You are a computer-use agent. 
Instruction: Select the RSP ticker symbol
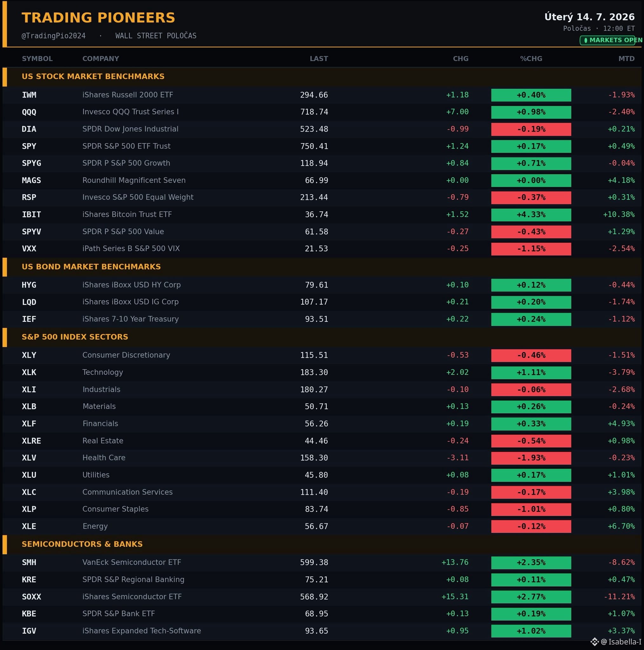[x=29, y=197]
